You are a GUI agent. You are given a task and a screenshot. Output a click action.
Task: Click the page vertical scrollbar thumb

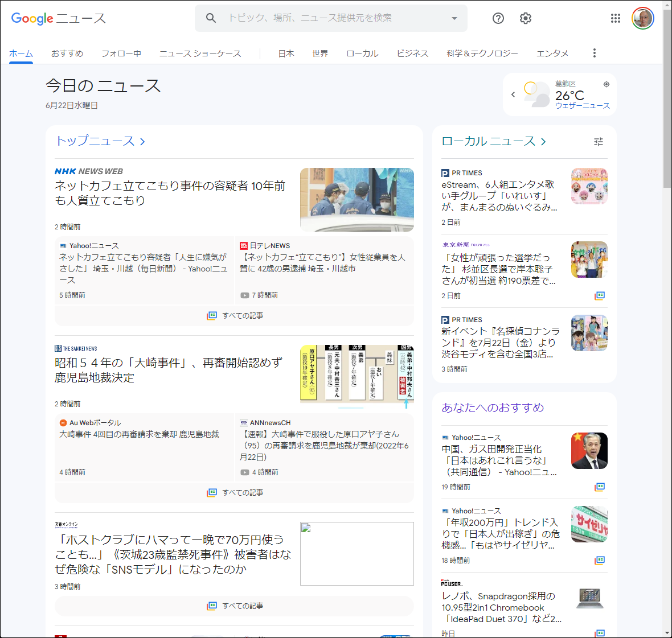coord(667,98)
